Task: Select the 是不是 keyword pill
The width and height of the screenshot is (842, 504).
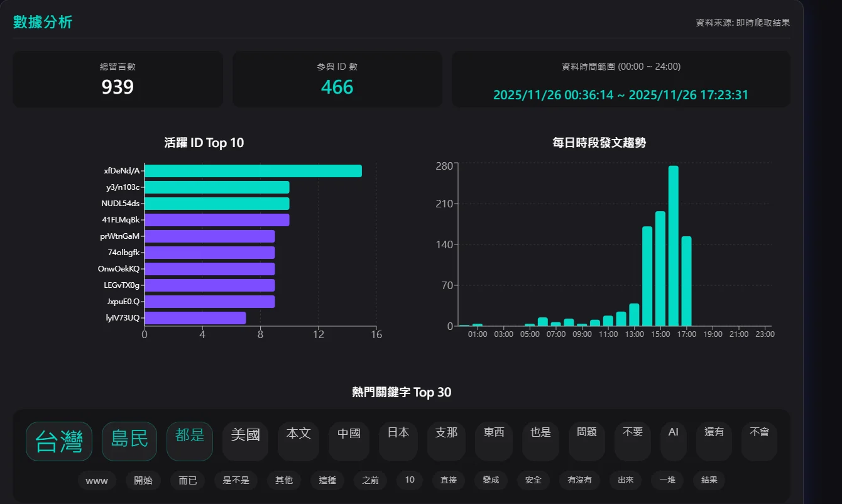Action: click(x=236, y=481)
